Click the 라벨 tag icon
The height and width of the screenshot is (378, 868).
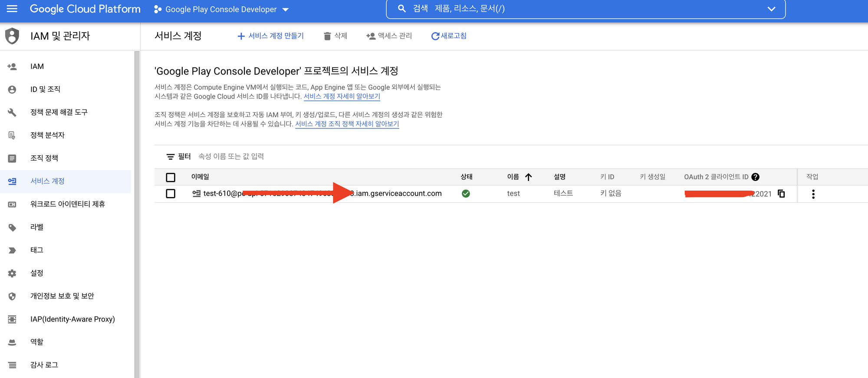coord(12,227)
